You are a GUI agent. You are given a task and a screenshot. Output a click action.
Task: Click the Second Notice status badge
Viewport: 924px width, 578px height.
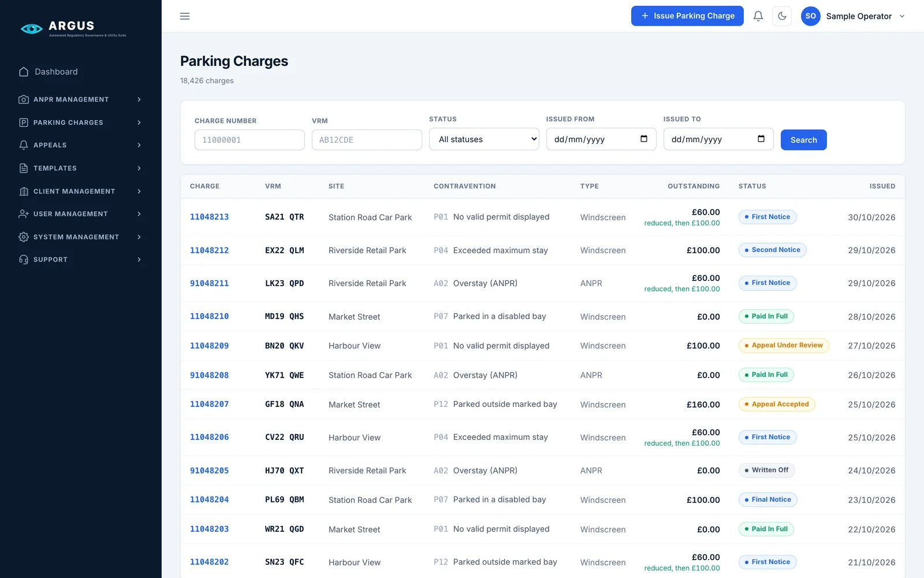[x=773, y=250]
